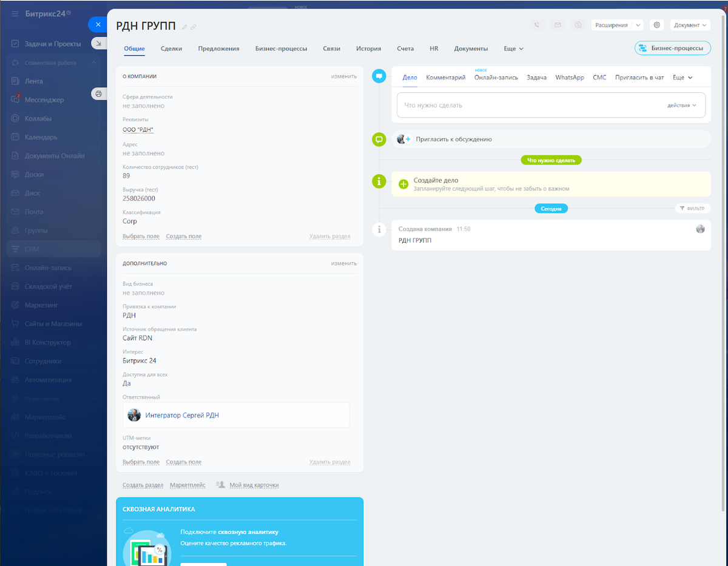Open the Связи tab
Viewport: 728px width, 566px height.
click(x=331, y=49)
